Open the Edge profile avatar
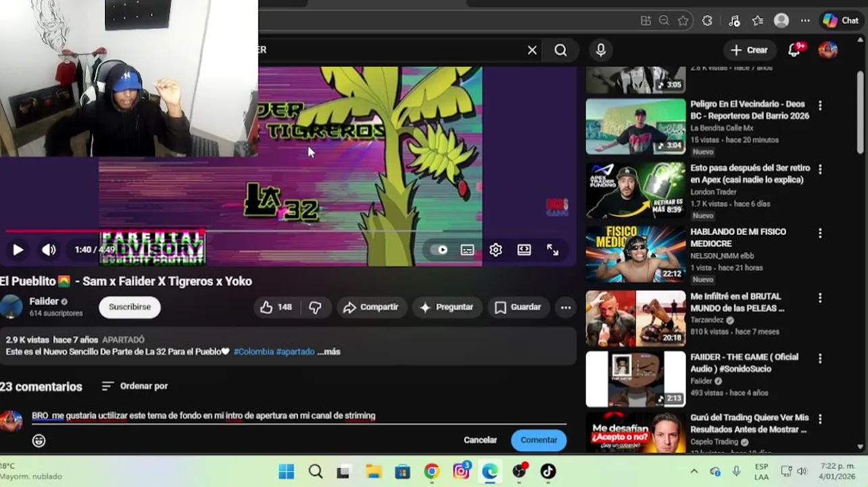Image resolution: width=868 pixels, height=487 pixels. click(x=781, y=20)
